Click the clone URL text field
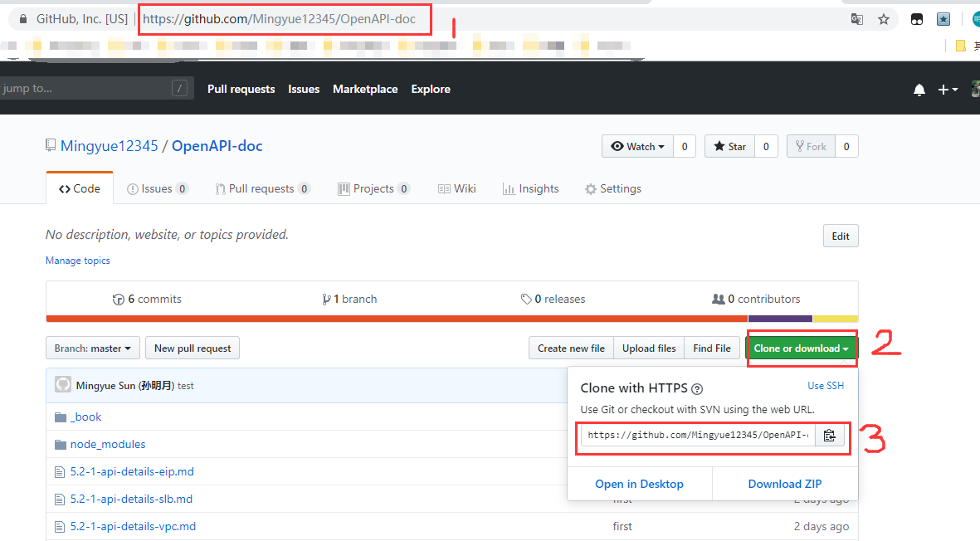 pos(698,435)
